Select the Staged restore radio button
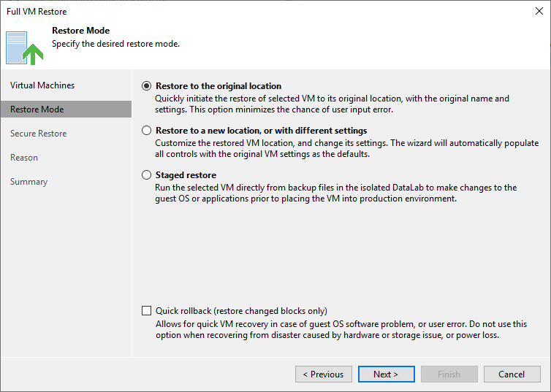The height and width of the screenshot is (392, 551). tap(147, 174)
